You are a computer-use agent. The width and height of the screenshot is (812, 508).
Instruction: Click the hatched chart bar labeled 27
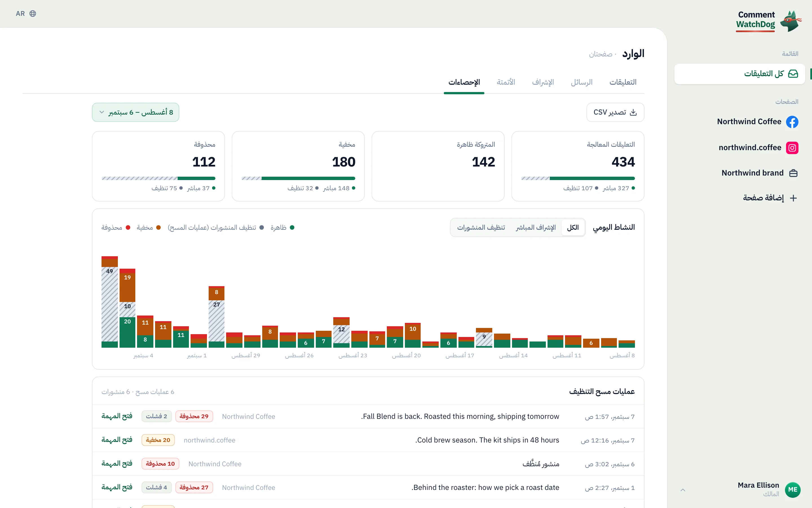coord(217,321)
